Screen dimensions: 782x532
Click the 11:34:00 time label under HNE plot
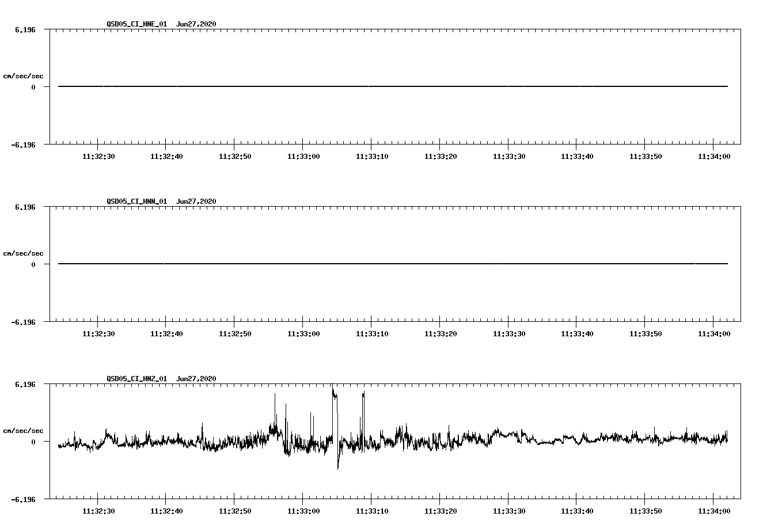tap(713, 157)
